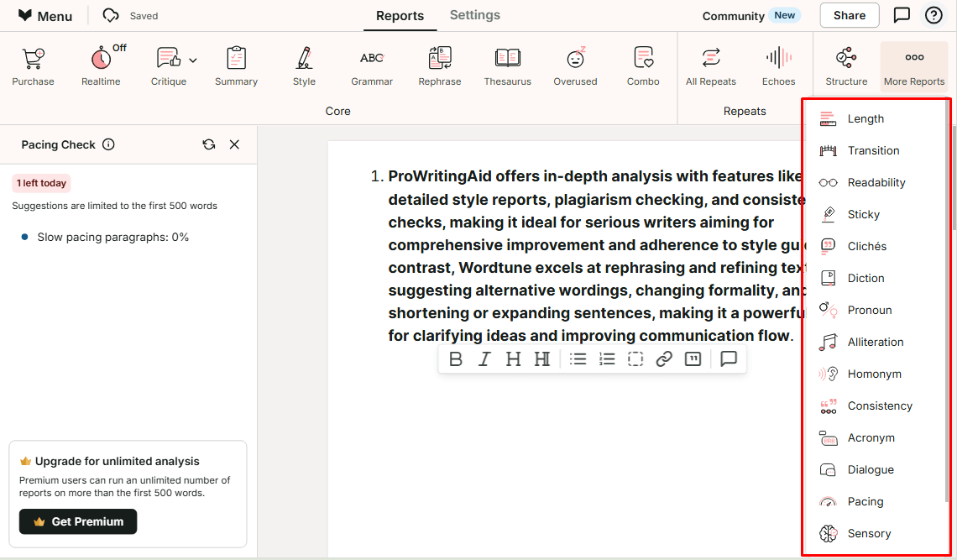Refresh the Pacing Check report

pyautogui.click(x=209, y=144)
